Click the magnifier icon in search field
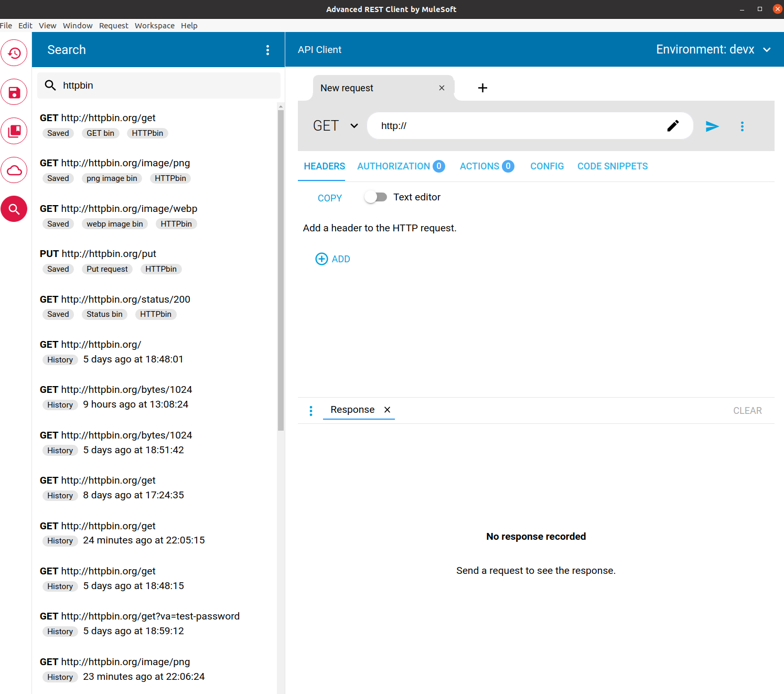 point(50,85)
